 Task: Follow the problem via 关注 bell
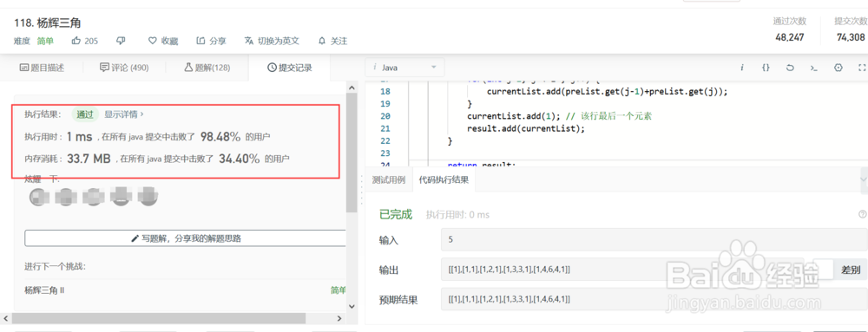point(332,41)
